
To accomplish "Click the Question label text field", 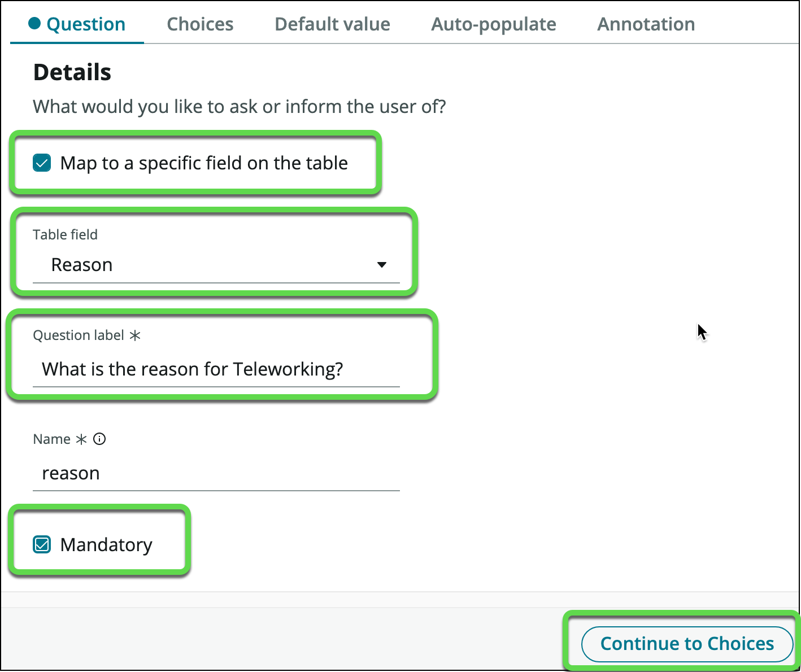I will pos(216,369).
